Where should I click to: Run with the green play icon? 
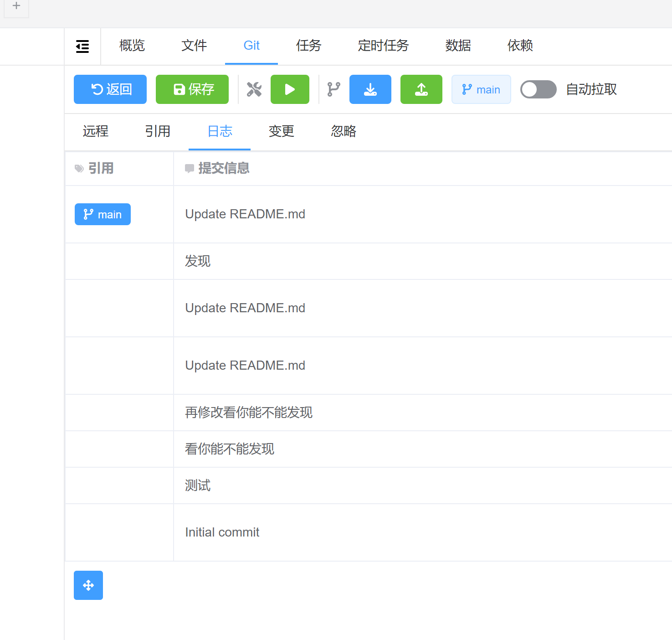click(x=290, y=89)
